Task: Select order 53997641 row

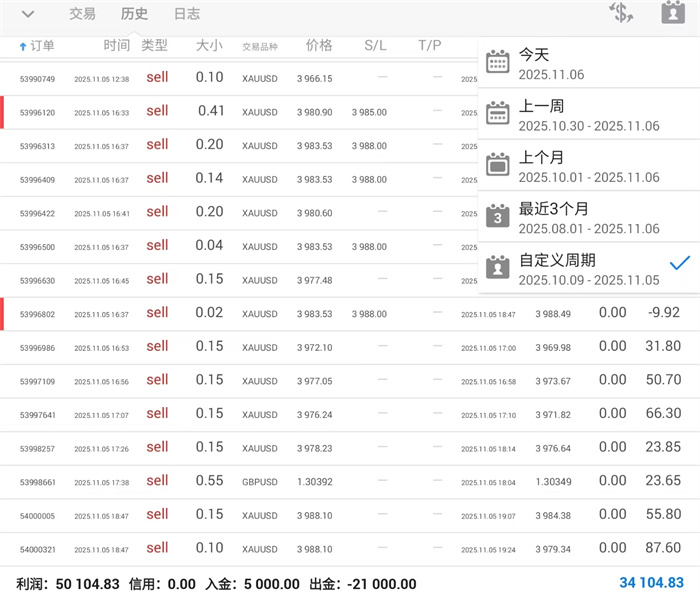Action: pyautogui.click(x=350, y=414)
